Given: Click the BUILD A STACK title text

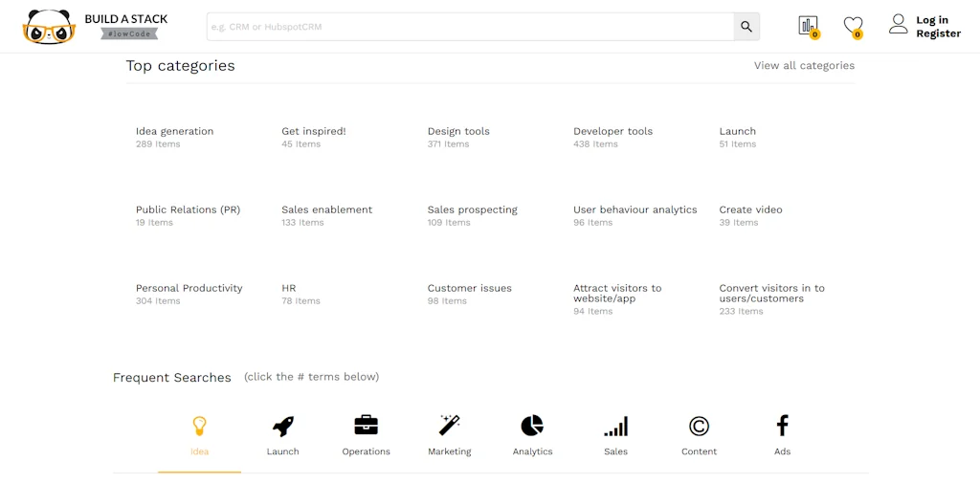Looking at the screenshot, I should click(x=126, y=19).
